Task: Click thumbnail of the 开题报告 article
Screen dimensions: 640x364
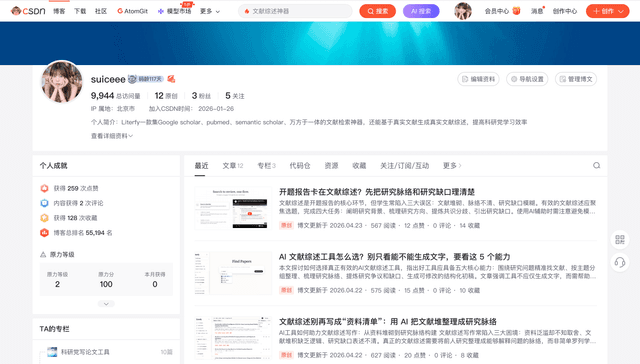Action: pyautogui.click(x=233, y=208)
